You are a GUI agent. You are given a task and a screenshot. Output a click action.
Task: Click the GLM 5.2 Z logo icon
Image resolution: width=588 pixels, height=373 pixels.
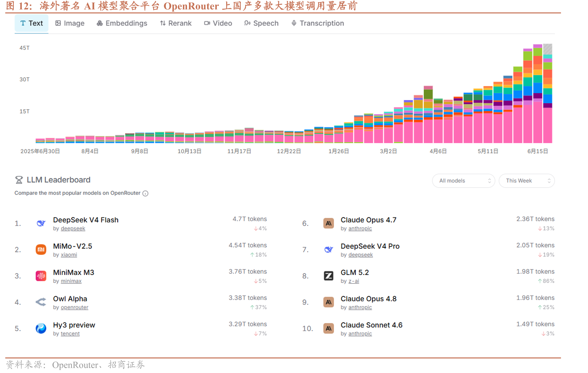[x=329, y=276]
